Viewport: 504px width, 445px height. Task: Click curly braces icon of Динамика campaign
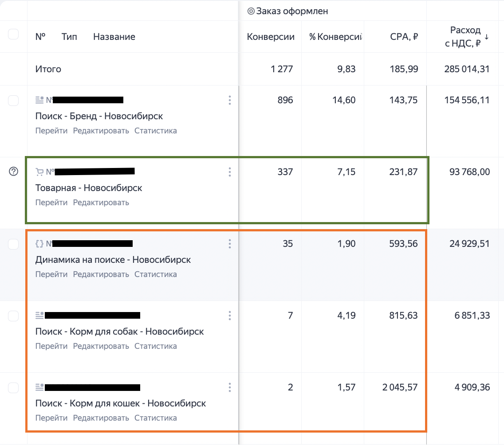(x=39, y=243)
